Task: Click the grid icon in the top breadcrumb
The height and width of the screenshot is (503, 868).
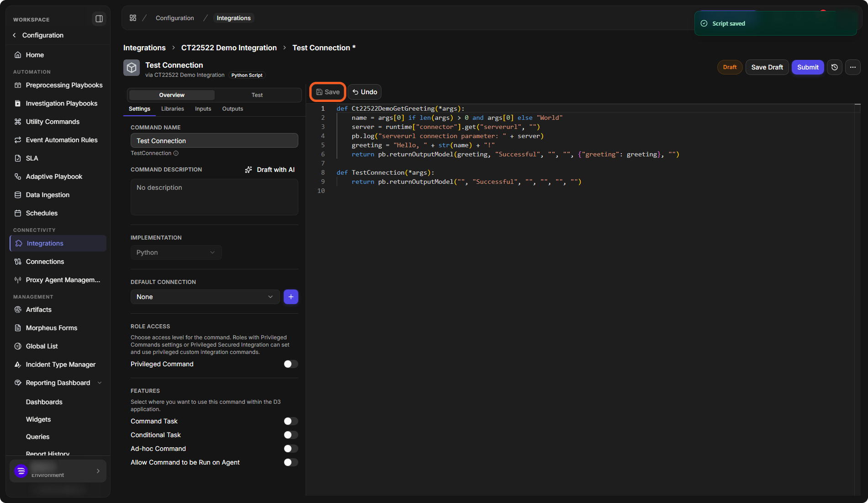Action: click(133, 18)
